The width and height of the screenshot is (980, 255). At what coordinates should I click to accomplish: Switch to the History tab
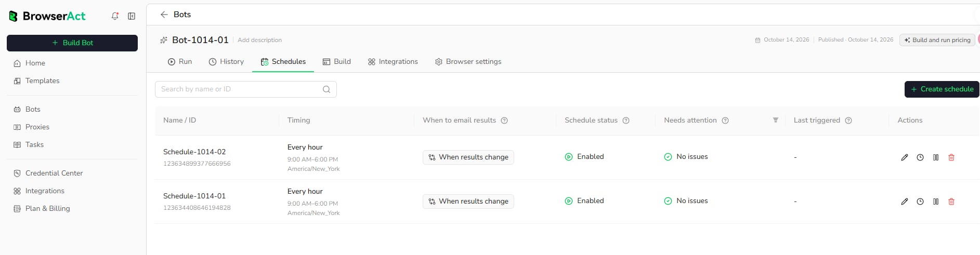(x=226, y=61)
